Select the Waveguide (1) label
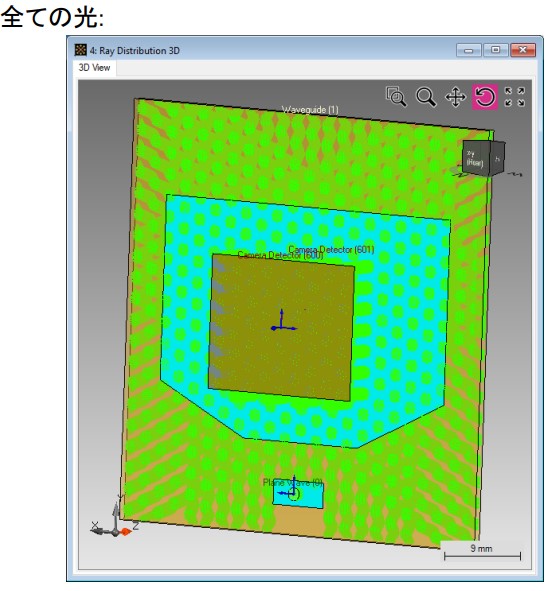Image resolution: width=552 pixels, height=591 pixels. coord(310,110)
